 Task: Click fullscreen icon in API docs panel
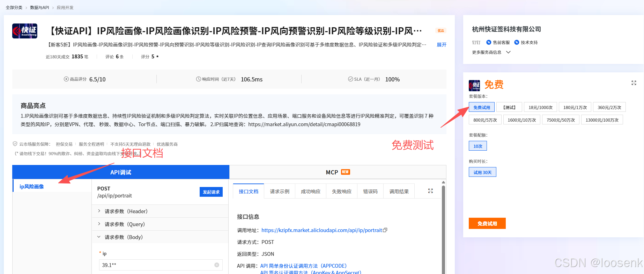click(x=430, y=191)
